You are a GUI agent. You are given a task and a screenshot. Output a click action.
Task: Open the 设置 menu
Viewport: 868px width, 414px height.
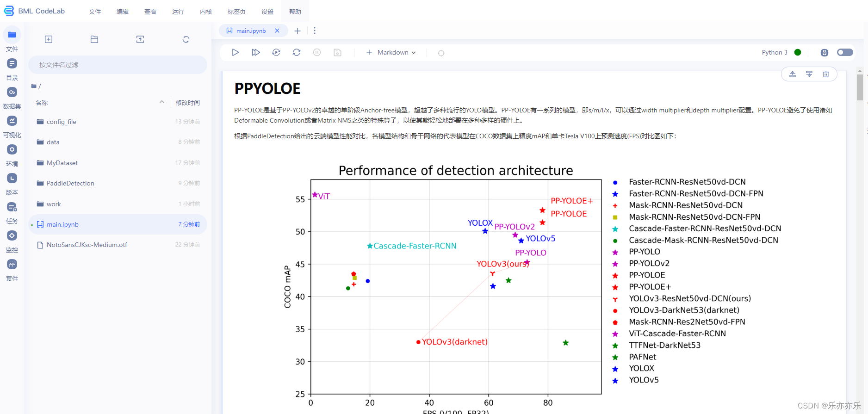coord(267,12)
